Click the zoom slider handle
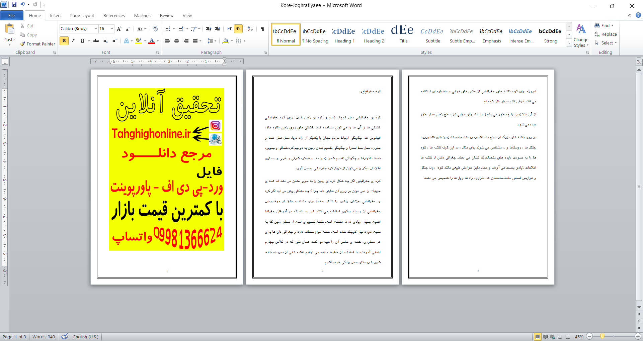This screenshot has width=644, height=341. pyautogui.click(x=602, y=337)
